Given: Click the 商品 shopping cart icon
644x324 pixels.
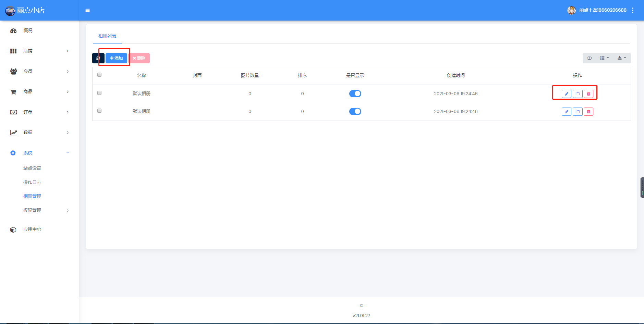Looking at the screenshot, I should click(x=13, y=92).
